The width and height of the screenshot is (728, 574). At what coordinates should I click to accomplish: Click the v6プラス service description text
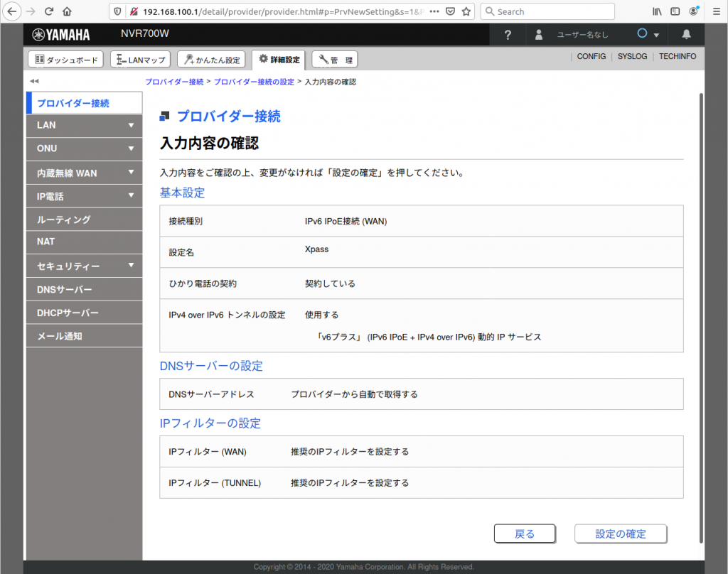pos(429,337)
